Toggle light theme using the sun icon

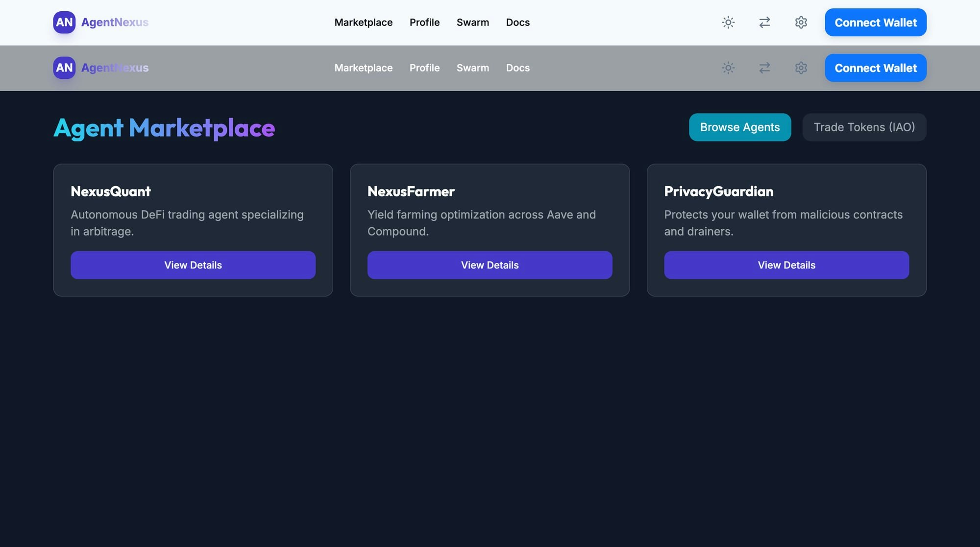pos(728,23)
